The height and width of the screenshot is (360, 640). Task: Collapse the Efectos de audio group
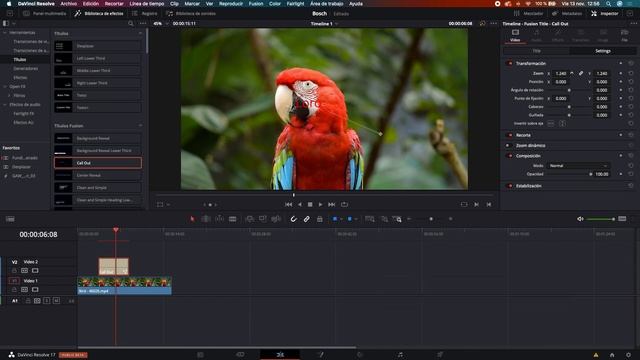click(5, 104)
